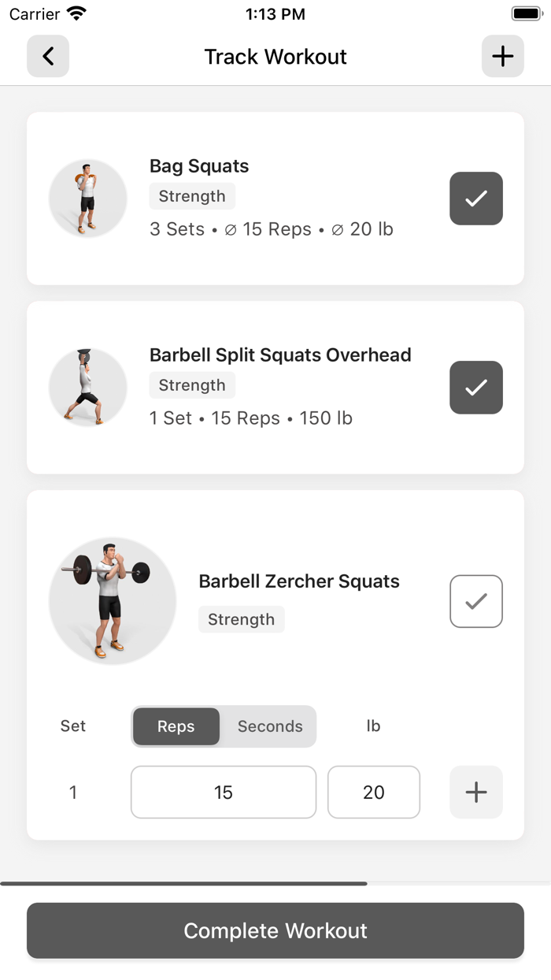Uncheck the Bag Squats completion checkmark
Screen dimensions: 551x980
pyautogui.click(x=475, y=199)
